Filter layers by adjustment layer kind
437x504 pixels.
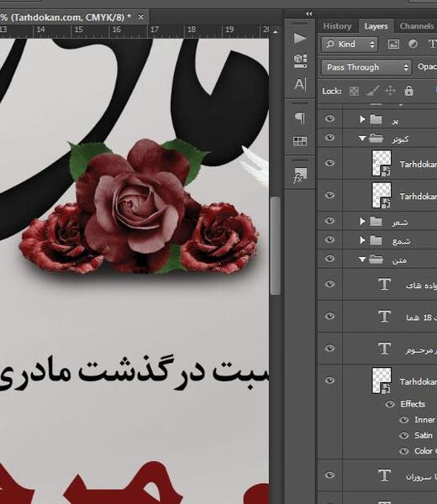[x=413, y=44]
